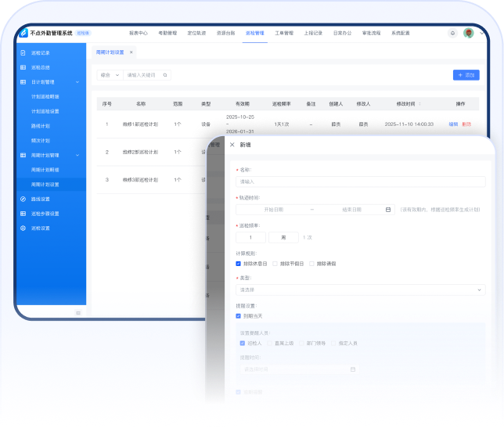504x428 pixels.
Task: Click the 路线设置 sidebar icon
Action: 23,199
